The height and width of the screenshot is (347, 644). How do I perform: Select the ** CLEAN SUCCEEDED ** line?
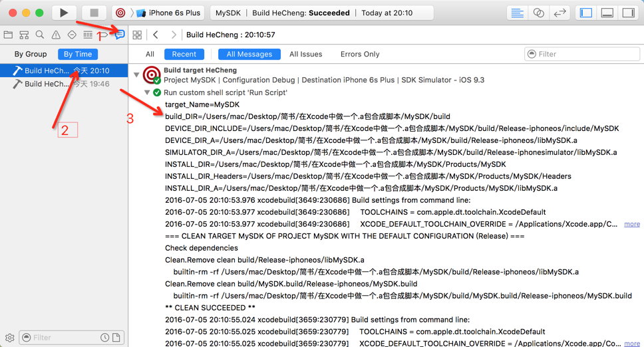(x=210, y=308)
